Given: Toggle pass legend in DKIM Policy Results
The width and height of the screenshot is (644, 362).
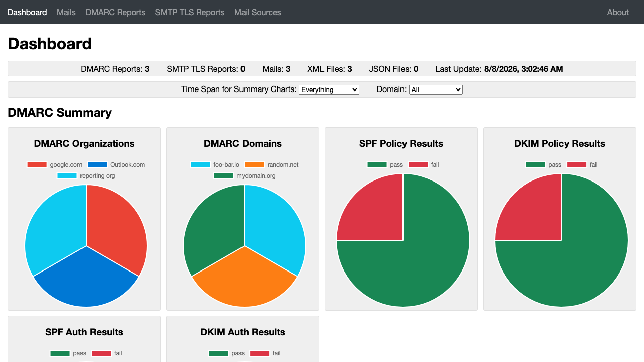Looking at the screenshot, I should pyautogui.click(x=543, y=165).
